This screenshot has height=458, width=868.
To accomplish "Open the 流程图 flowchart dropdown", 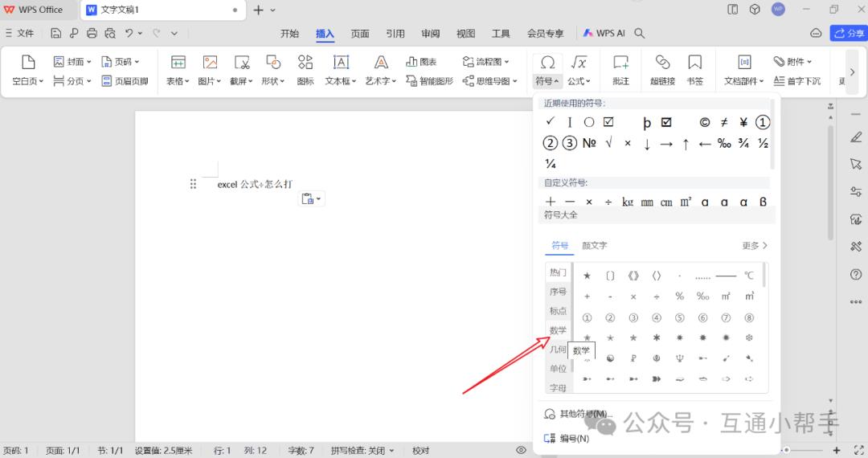I will [x=486, y=61].
